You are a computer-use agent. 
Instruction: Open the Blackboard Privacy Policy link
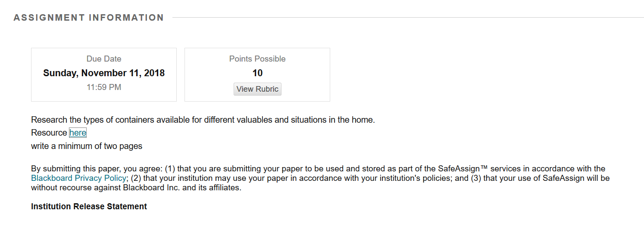pos(79,178)
